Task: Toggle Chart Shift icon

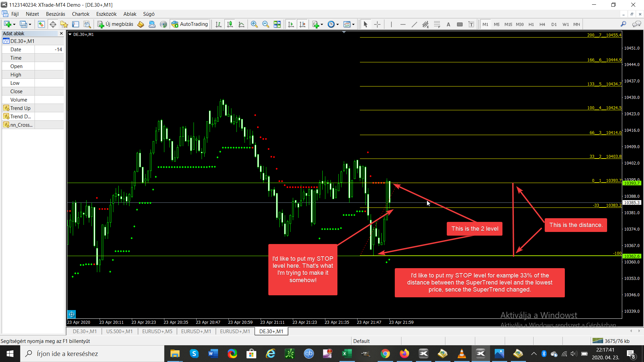Action: [302, 24]
